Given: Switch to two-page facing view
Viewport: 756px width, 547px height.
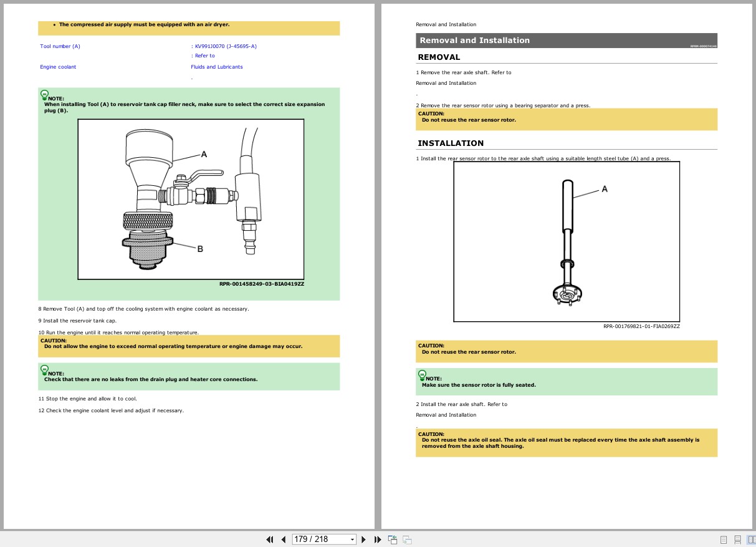Looking at the screenshot, I should coord(752,540).
